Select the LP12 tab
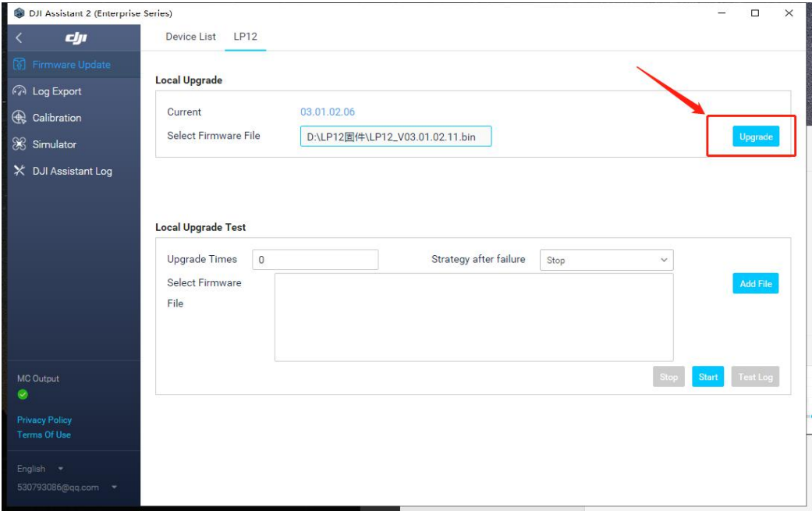This screenshot has height=511, width=812. (x=245, y=37)
